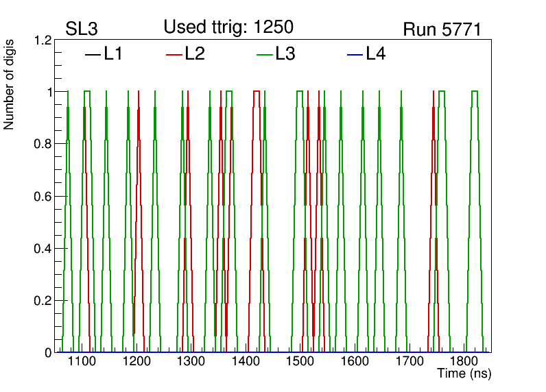Screen dimensions: 546x392
Task: Click the black L1 legend line
Action: (x=93, y=54)
